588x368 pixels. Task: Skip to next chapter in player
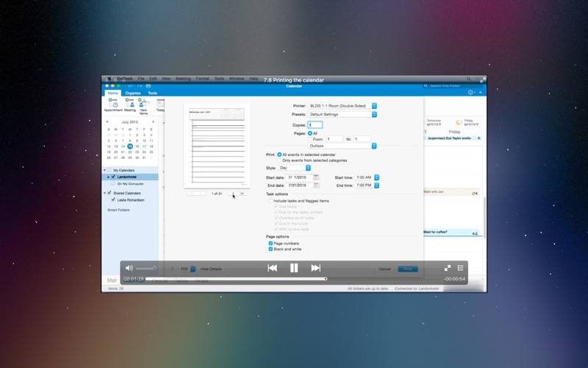(x=316, y=268)
